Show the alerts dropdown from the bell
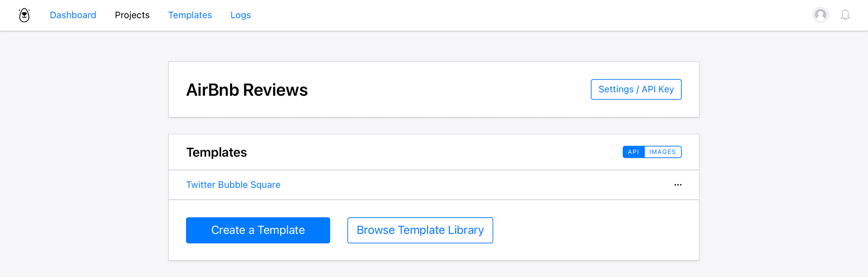This screenshot has height=277, width=868. [x=845, y=15]
